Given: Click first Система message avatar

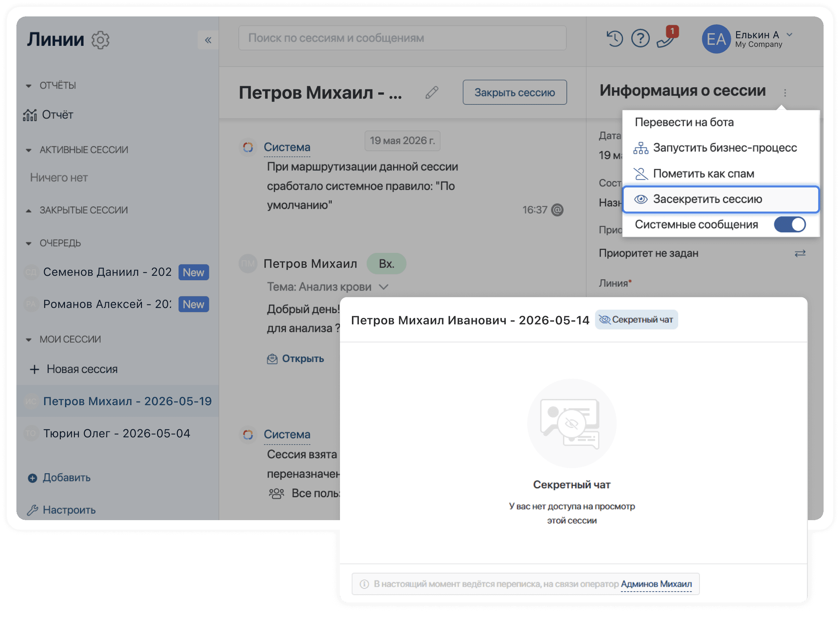Looking at the screenshot, I should 248,147.
